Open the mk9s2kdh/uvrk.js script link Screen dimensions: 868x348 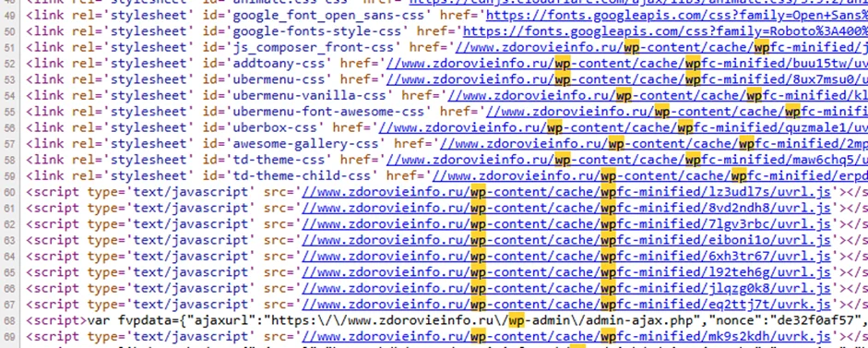click(x=565, y=336)
